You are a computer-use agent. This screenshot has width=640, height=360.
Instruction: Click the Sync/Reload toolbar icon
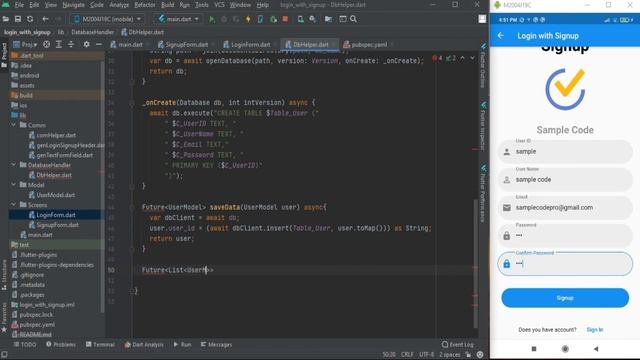click(30, 19)
